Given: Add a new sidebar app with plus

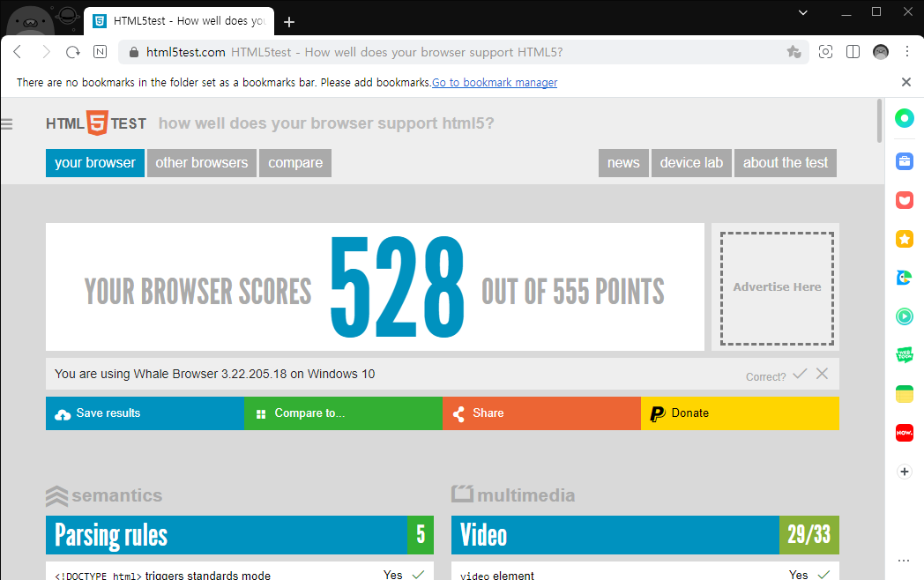Looking at the screenshot, I should click(905, 472).
